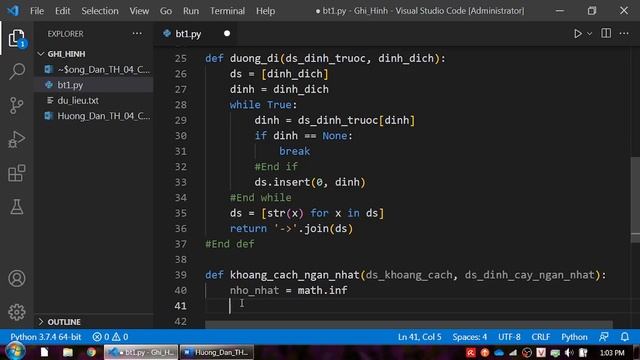Open the Manage gear icon
640x360 pixels.
(17, 312)
